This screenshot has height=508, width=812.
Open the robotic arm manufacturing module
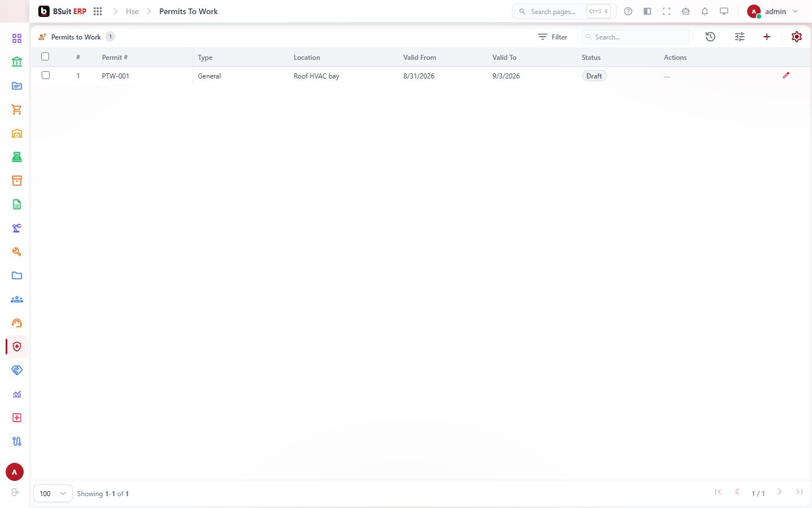click(x=17, y=228)
